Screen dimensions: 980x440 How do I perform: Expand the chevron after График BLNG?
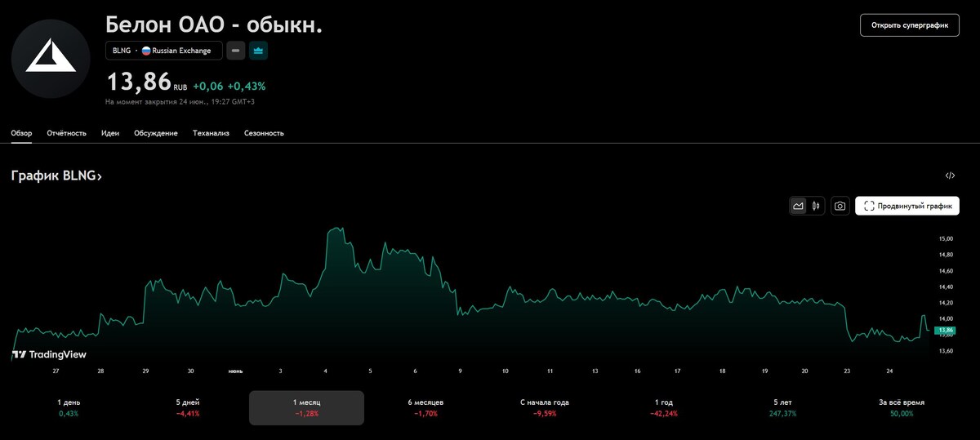click(x=100, y=176)
